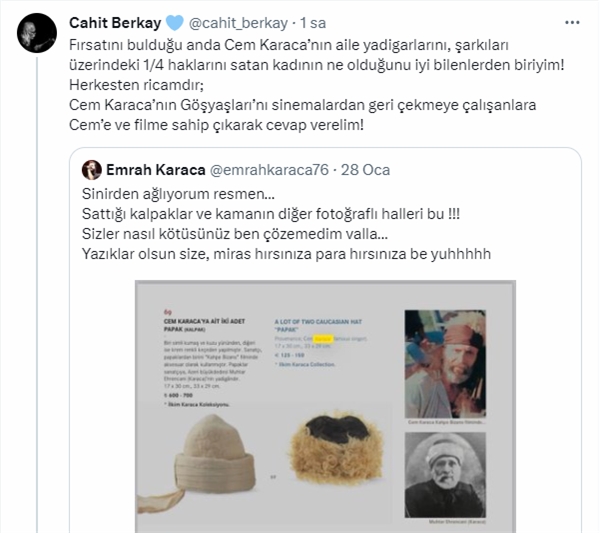Click the black-and-white portrait of Muhtar Ehrencani
600x533 pixels.
445,475
